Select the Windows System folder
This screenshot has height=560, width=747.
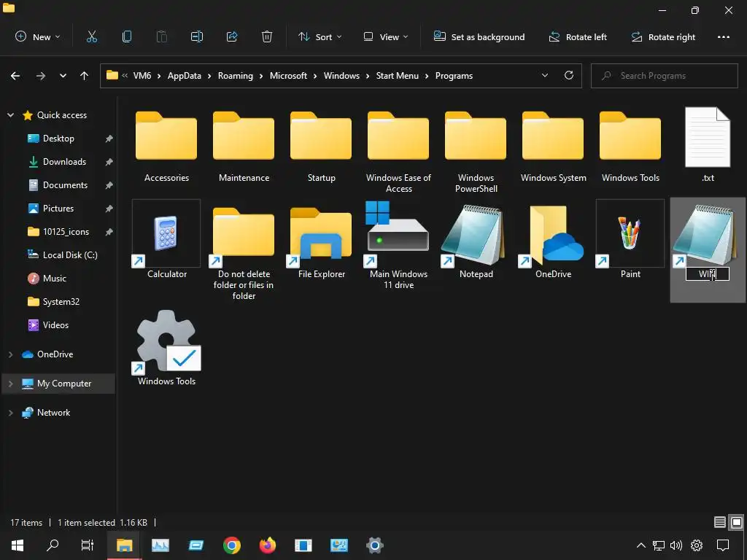tap(553, 146)
